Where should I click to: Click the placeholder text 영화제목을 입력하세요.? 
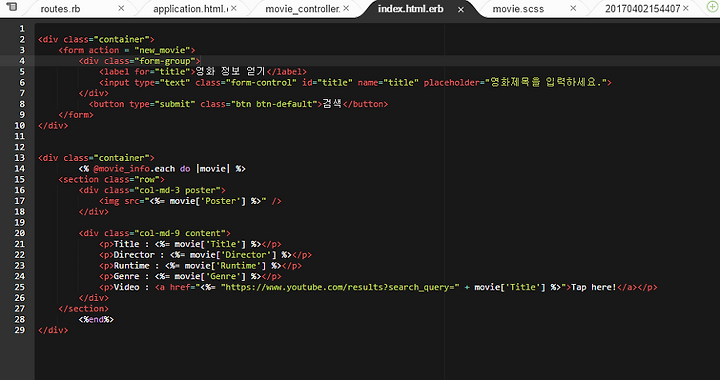(546, 83)
